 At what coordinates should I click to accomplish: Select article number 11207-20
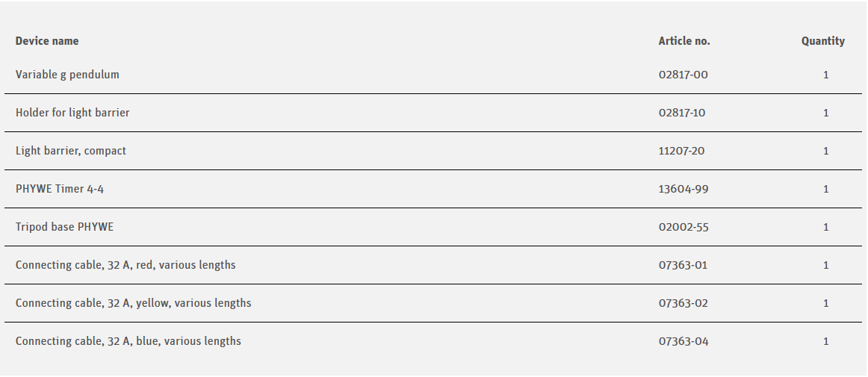(x=681, y=151)
